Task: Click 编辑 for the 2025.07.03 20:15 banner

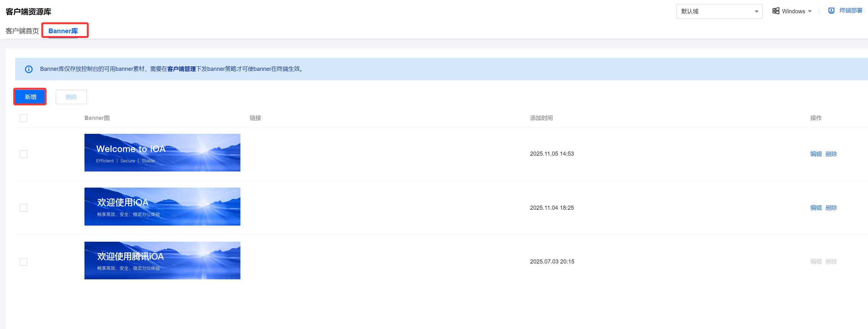Action: click(x=816, y=262)
